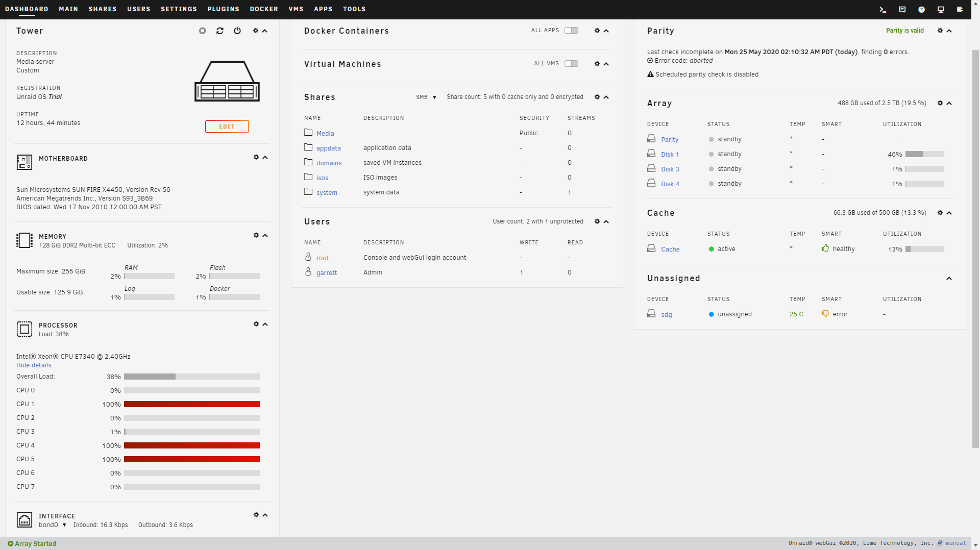The image size is (980, 550).
Task: Open settings gear for Parity panel
Action: coord(940,31)
